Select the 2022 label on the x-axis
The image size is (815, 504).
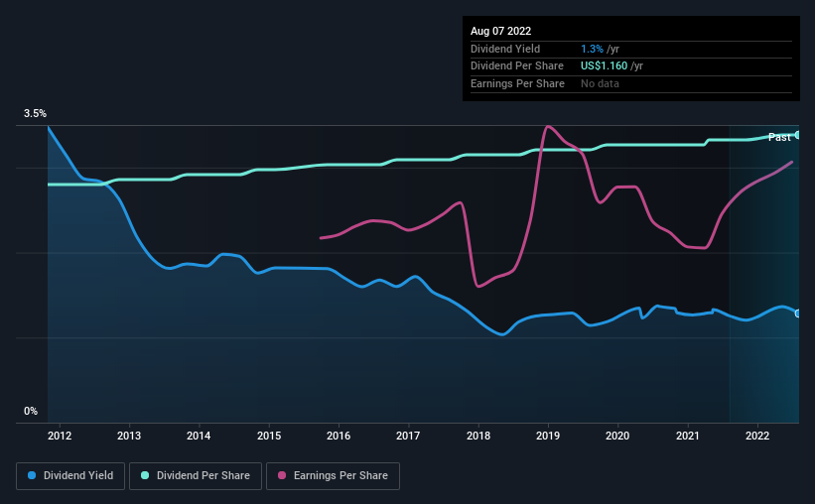tap(757, 436)
